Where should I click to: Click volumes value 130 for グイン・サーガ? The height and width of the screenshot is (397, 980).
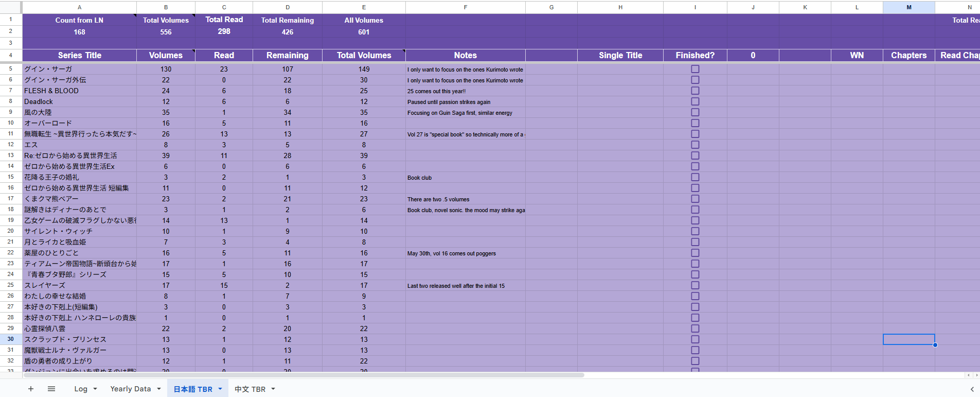[x=166, y=69]
